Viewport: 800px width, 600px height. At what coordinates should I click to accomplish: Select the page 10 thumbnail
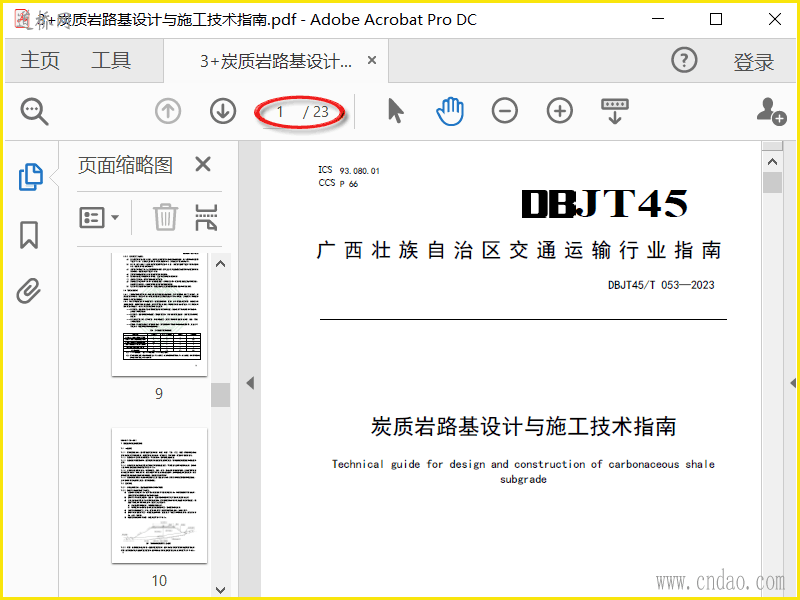[160, 495]
